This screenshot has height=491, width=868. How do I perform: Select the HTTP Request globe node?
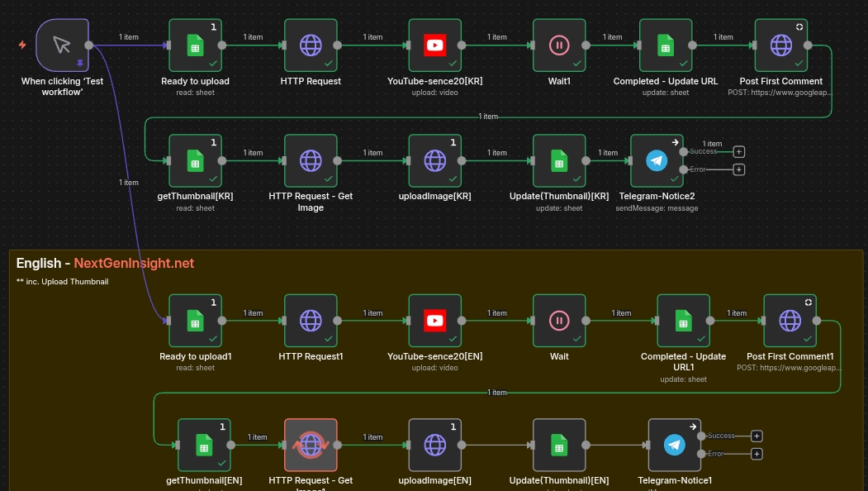(311, 45)
